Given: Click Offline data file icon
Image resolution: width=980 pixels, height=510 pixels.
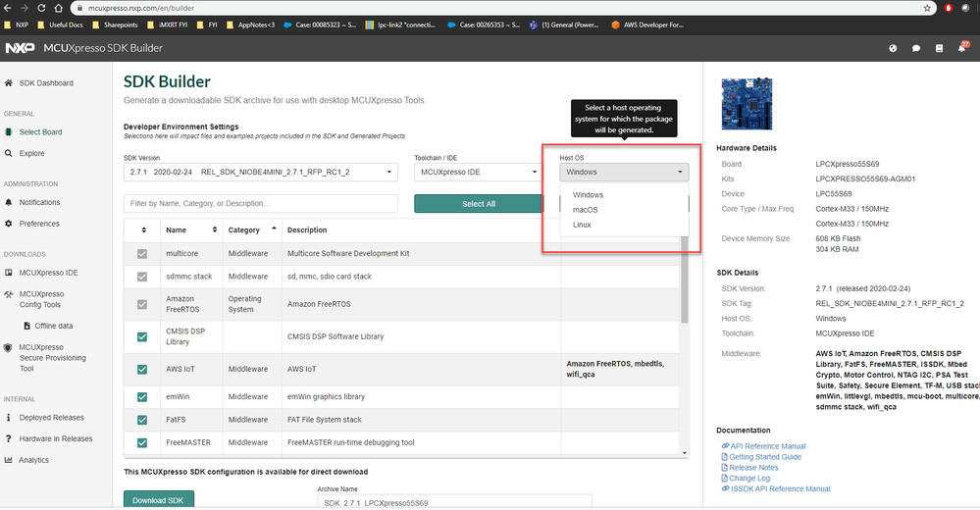Looking at the screenshot, I should [x=26, y=326].
